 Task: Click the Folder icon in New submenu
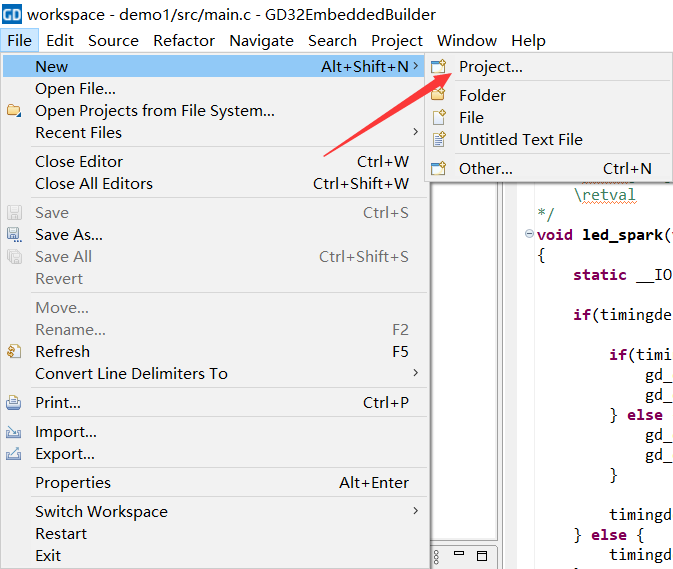click(x=438, y=96)
